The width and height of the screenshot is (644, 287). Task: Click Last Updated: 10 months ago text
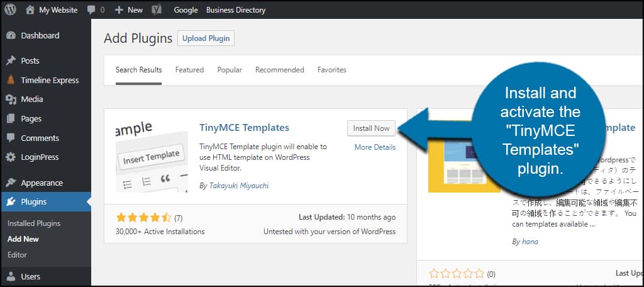click(x=347, y=217)
